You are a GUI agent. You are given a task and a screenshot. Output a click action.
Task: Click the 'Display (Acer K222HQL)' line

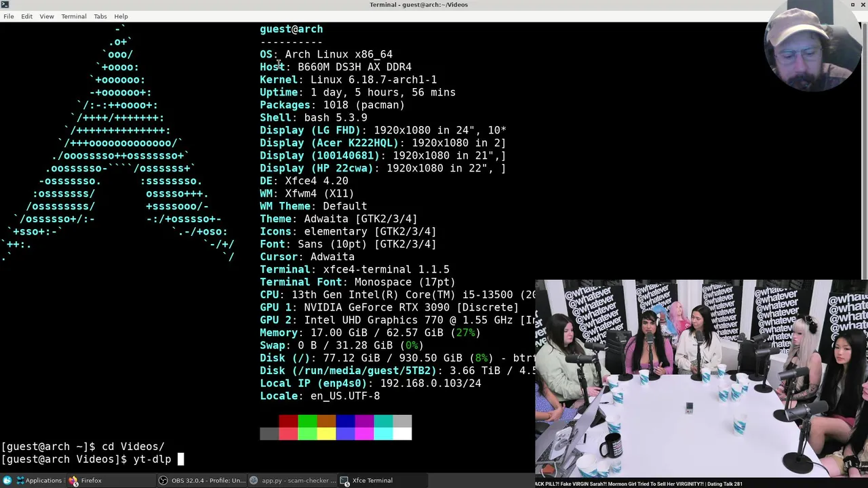pyautogui.click(x=383, y=143)
